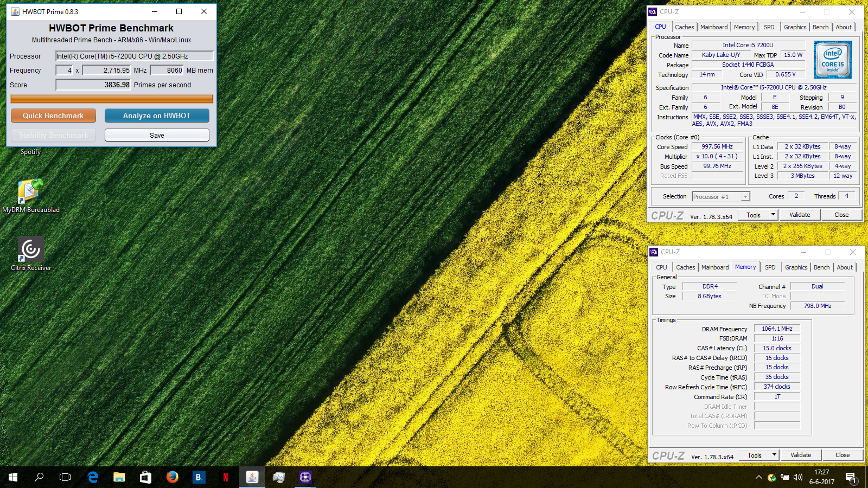Launch Firefox from taskbar

[x=173, y=477]
